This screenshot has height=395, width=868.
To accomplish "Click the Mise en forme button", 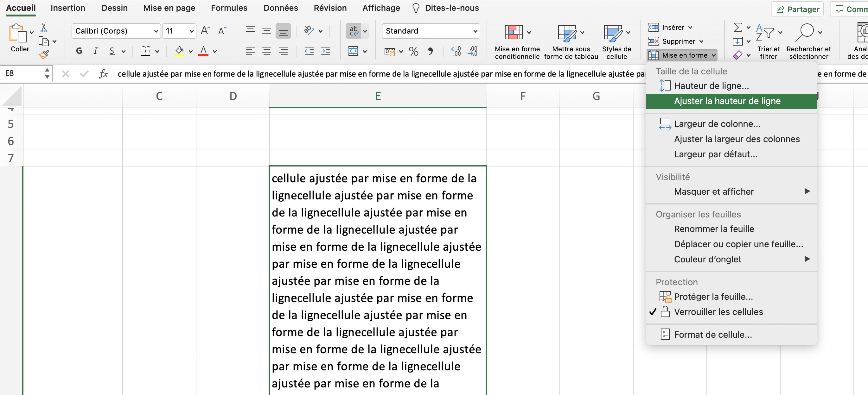I will pyautogui.click(x=682, y=55).
